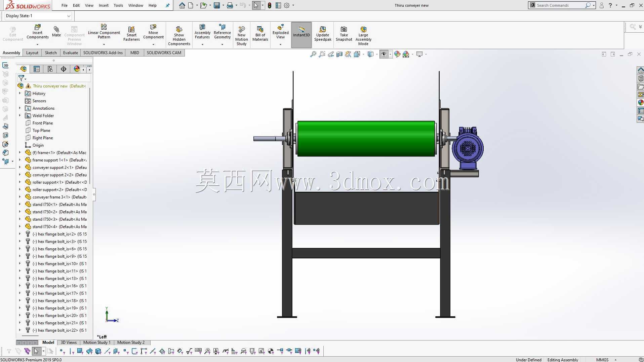
Task: Switch to the SOLIDWORKS CAM tab
Action: coord(164,52)
